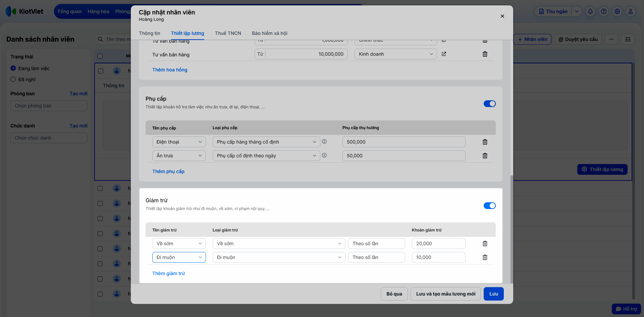
Task: Delete the Điện thoại allowance row
Action: click(485, 142)
